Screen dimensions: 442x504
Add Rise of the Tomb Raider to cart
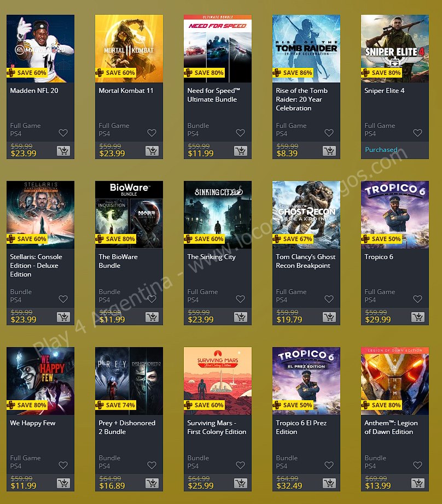pyautogui.click(x=329, y=151)
